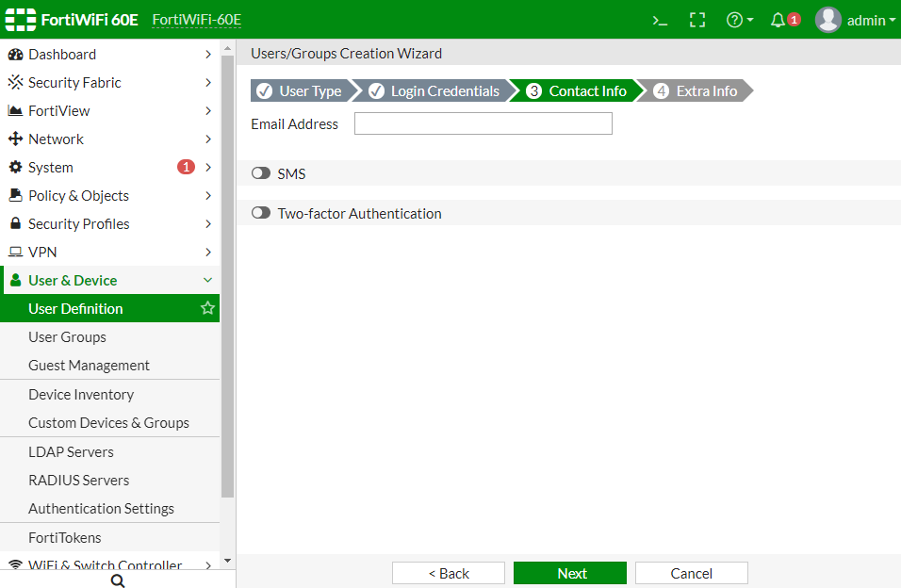Click the sidebar scrollbar up arrow
This screenshot has width=901, height=588.
227,48
